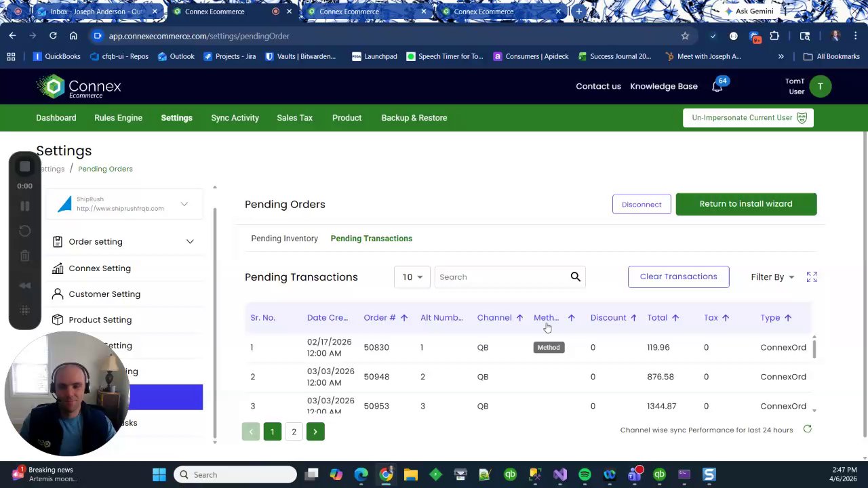Click Un-Impersonate Current User
Viewport: 868px width, 488px height.
748,118
